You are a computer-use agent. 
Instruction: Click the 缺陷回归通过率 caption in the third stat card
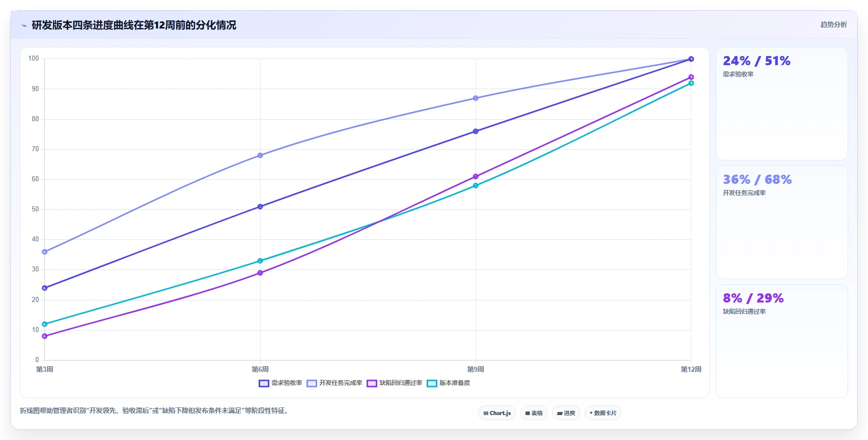(x=744, y=312)
